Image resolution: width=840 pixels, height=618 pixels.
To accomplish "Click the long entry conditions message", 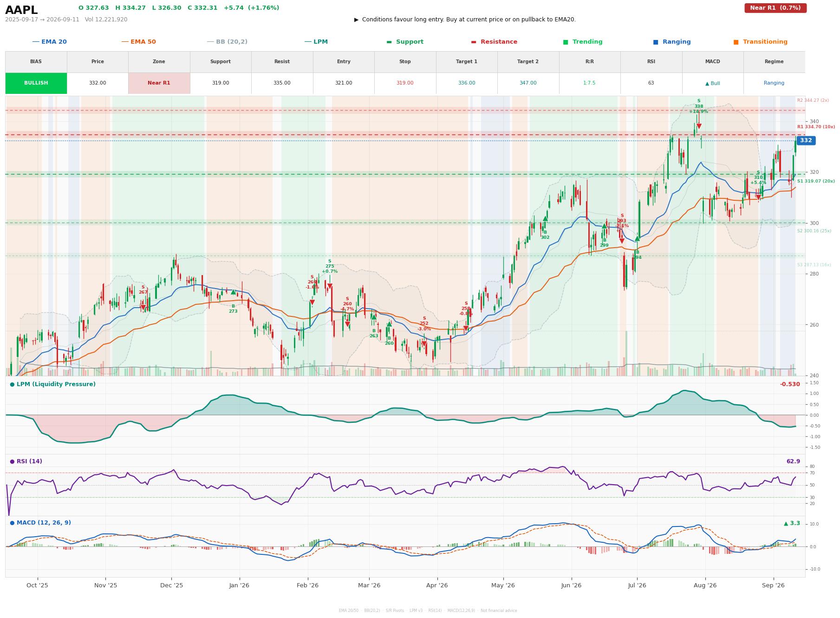I will (465, 20).
